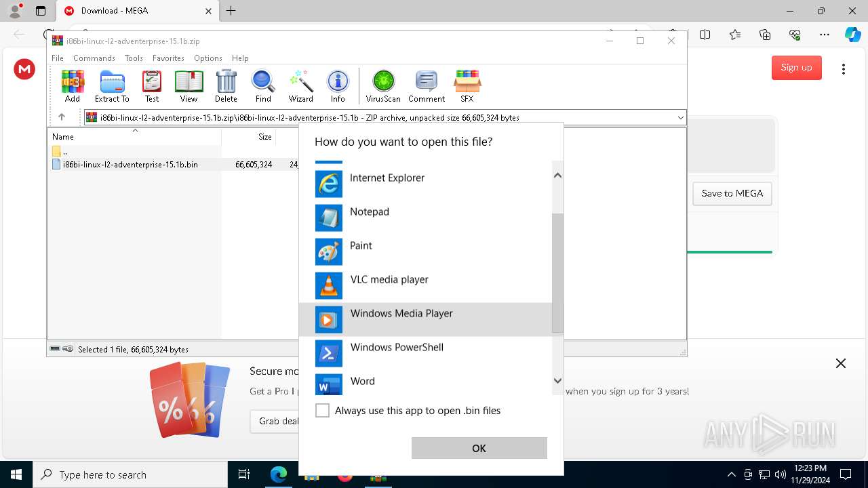Choose Windows PowerShell from the list
The height and width of the screenshot is (488, 868).
[x=425, y=353]
